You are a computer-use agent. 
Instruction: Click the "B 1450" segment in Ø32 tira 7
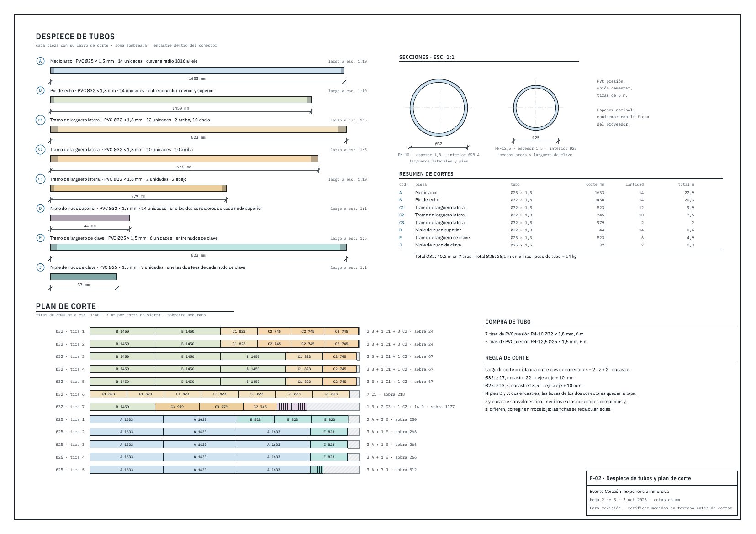[122, 407]
